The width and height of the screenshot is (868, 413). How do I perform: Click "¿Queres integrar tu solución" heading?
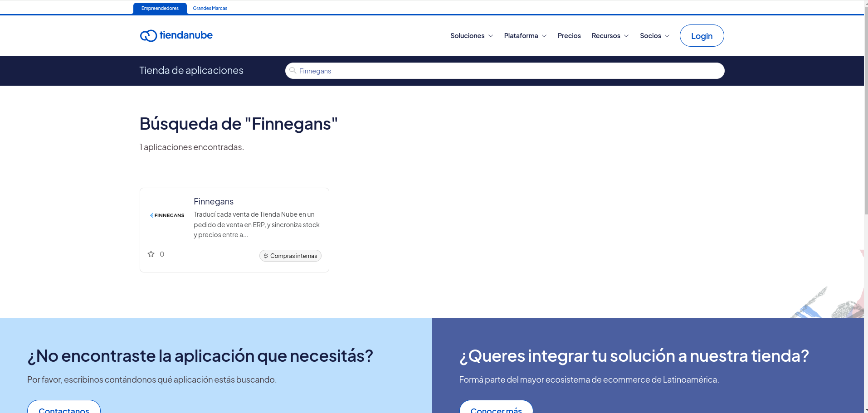point(634,356)
